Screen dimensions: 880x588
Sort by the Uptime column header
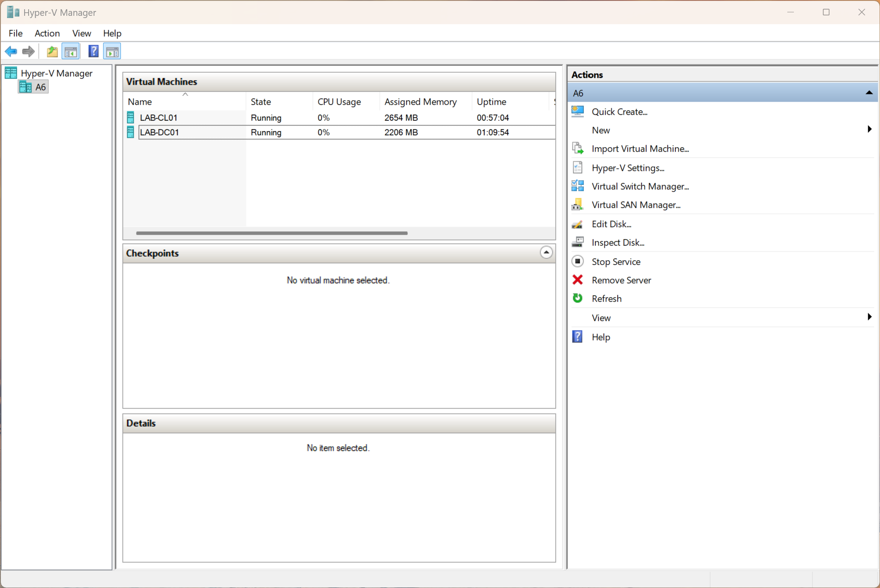[511, 102]
